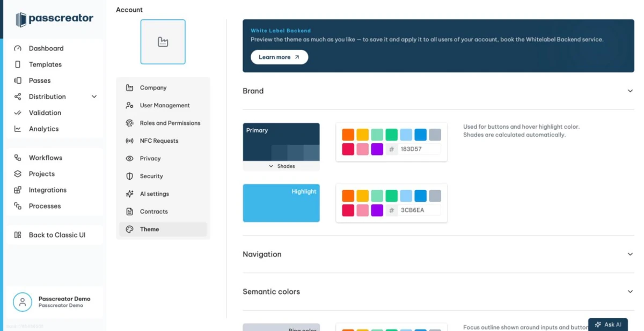This screenshot has height=331, width=644.
Task: Click the Contracts document icon
Action: pos(129,212)
